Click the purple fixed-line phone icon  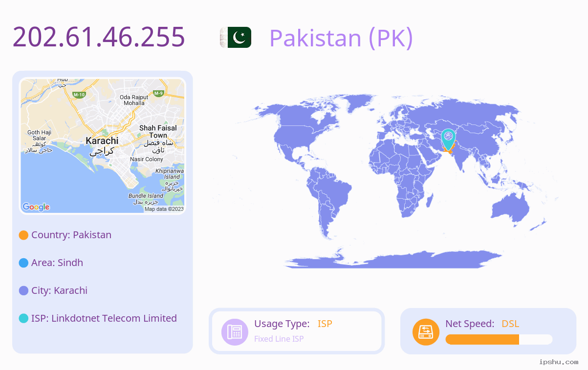click(235, 332)
